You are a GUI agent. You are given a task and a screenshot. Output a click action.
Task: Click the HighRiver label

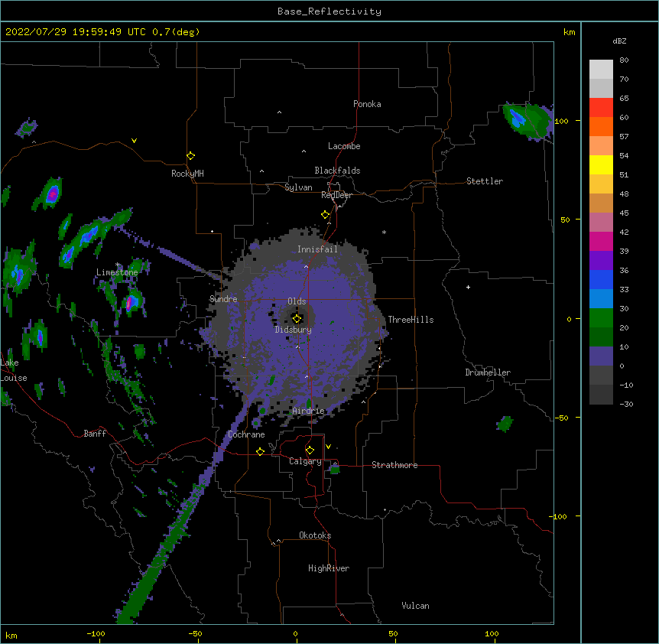tap(329, 568)
